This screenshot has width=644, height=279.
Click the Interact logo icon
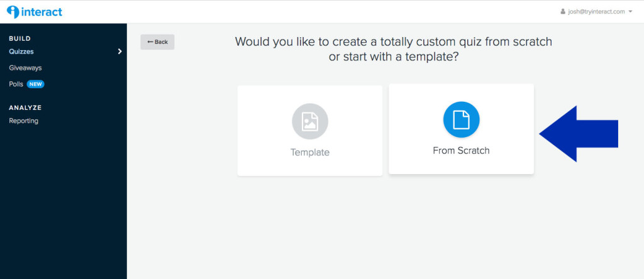point(13,12)
